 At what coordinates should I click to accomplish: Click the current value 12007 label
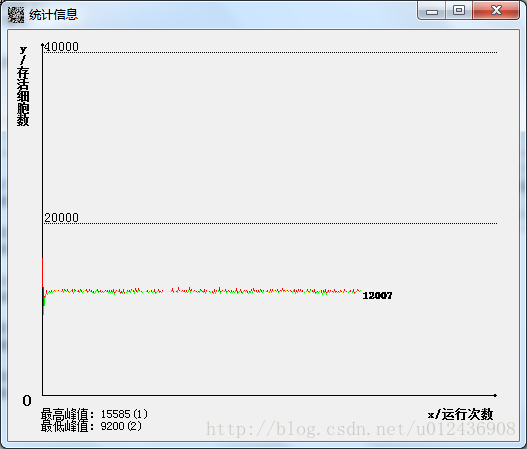pos(377,295)
